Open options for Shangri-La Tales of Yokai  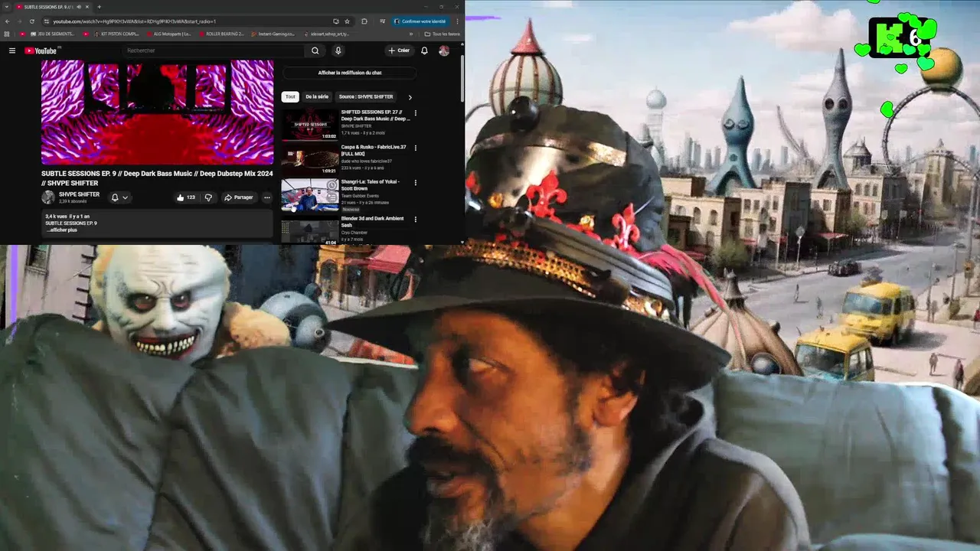(x=416, y=183)
